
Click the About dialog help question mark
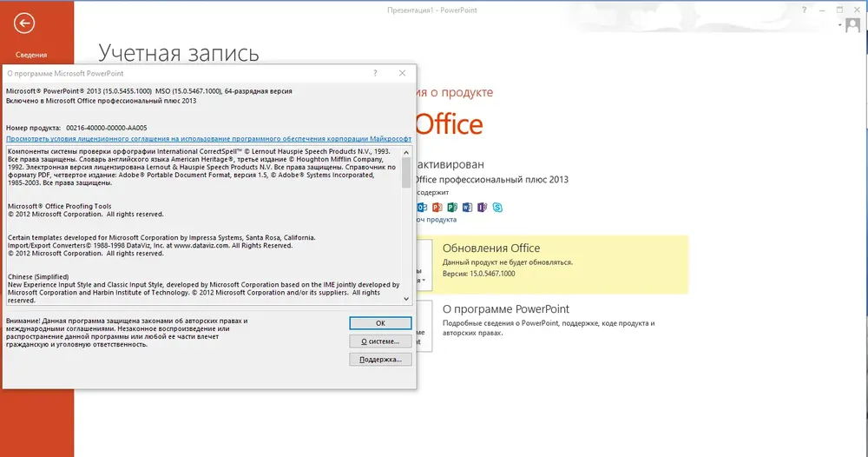click(x=375, y=73)
